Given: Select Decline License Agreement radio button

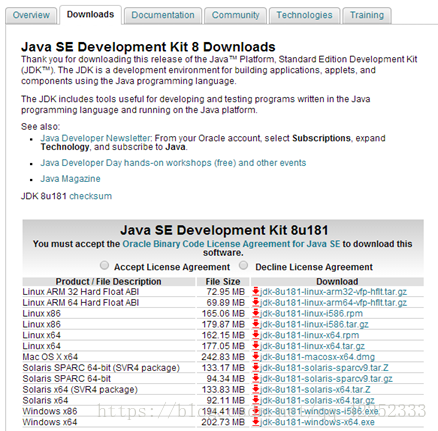Looking at the screenshot, I should coord(244,265).
